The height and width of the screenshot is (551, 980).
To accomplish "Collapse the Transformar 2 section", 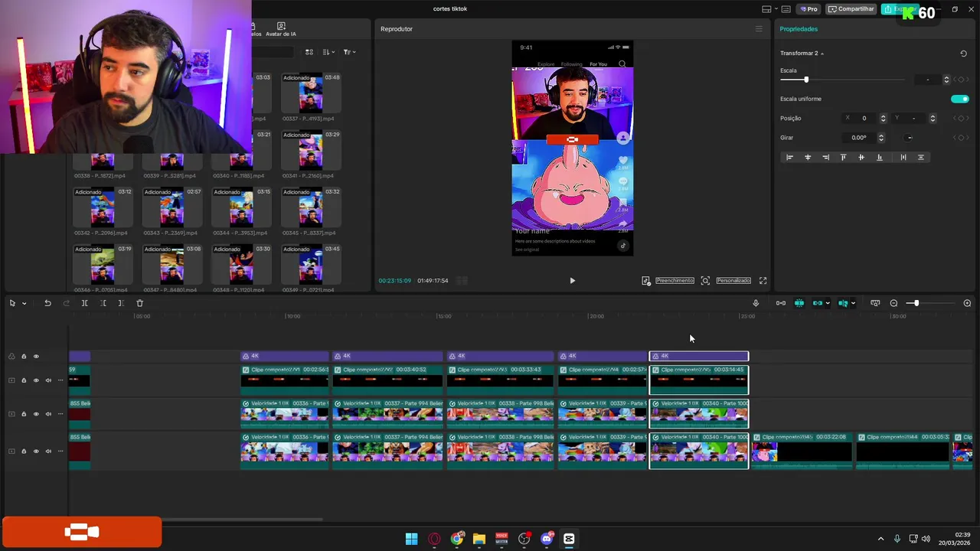I will (822, 54).
